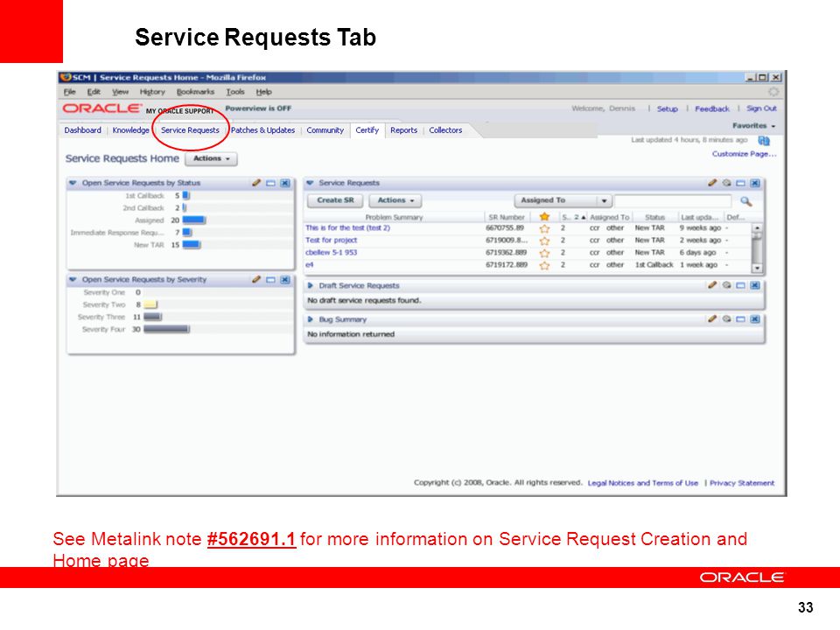840x630 pixels.
Task: Open the 'Test for project' service request
Action: (x=331, y=241)
